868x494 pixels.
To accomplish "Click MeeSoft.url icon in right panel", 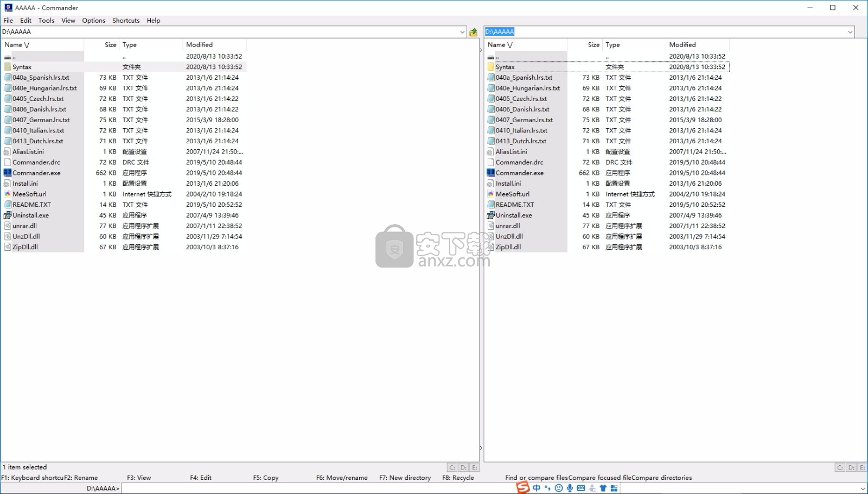I will coord(491,194).
